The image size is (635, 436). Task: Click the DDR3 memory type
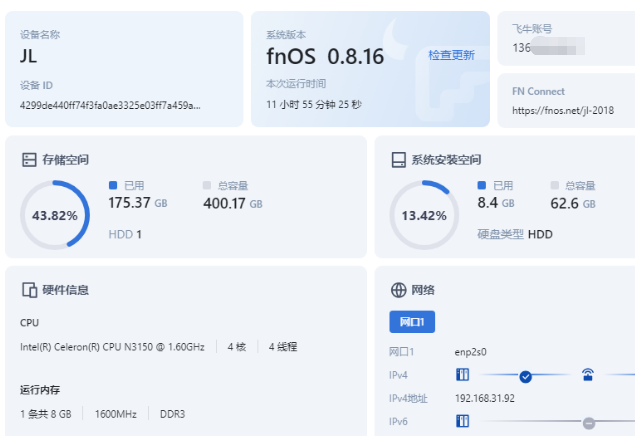pos(172,414)
